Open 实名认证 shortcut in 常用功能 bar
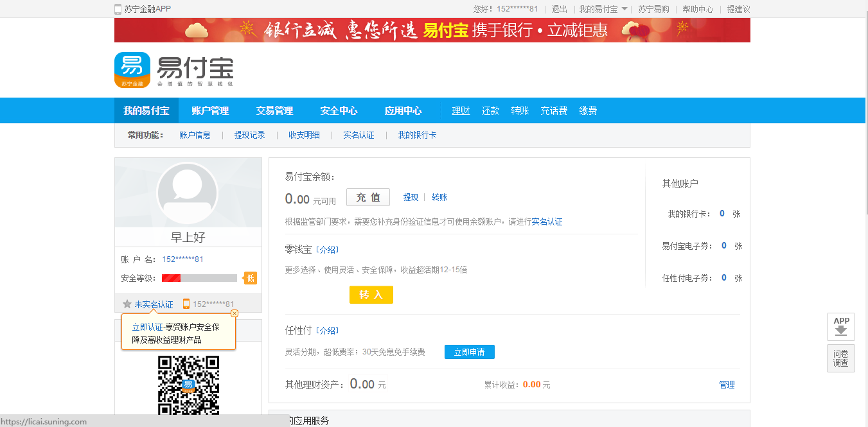This screenshot has width=868, height=427. (x=359, y=135)
